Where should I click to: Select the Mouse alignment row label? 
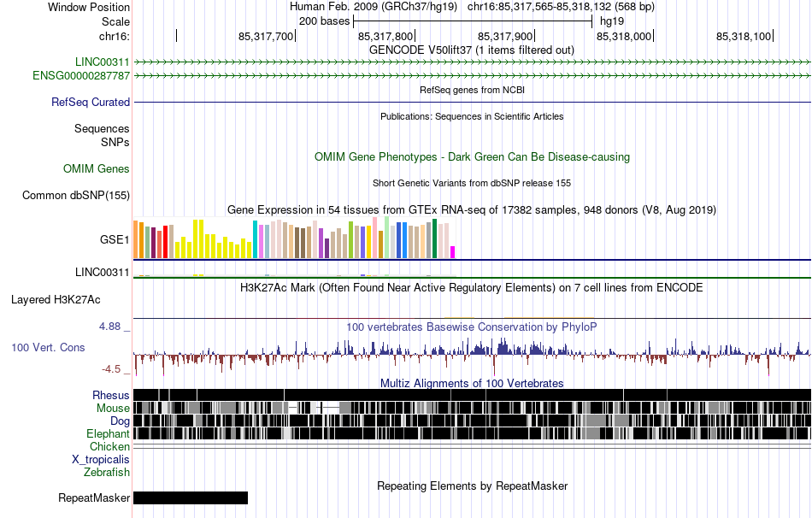(113, 409)
